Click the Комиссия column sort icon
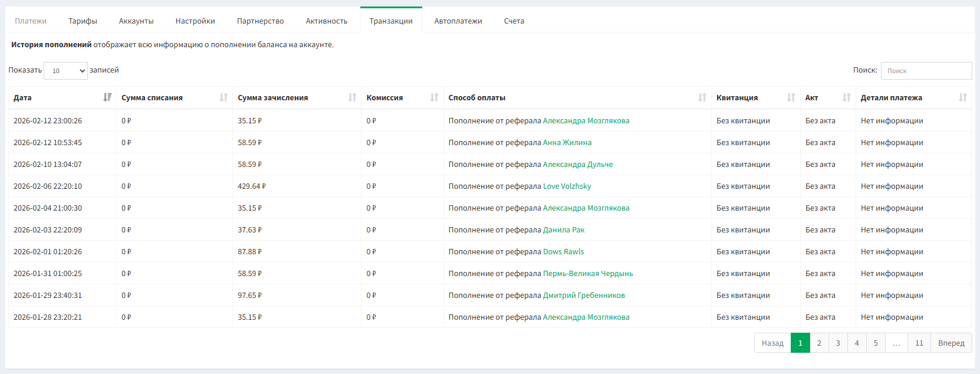980x374 pixels. [x=434, y=97]
